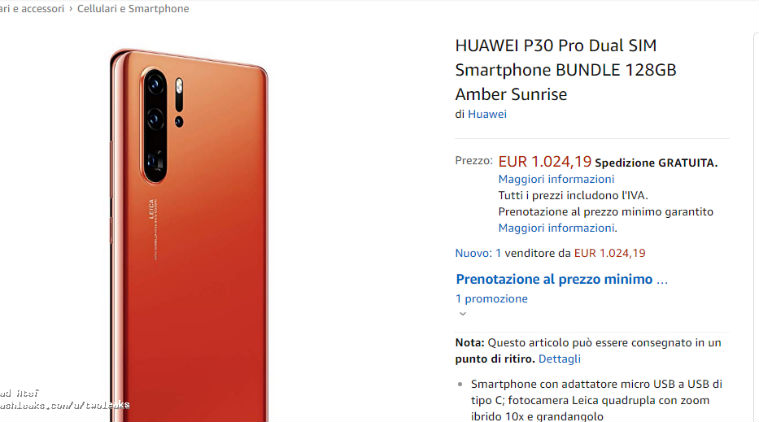Click the slashleaks watermark text

click(64, 405)
